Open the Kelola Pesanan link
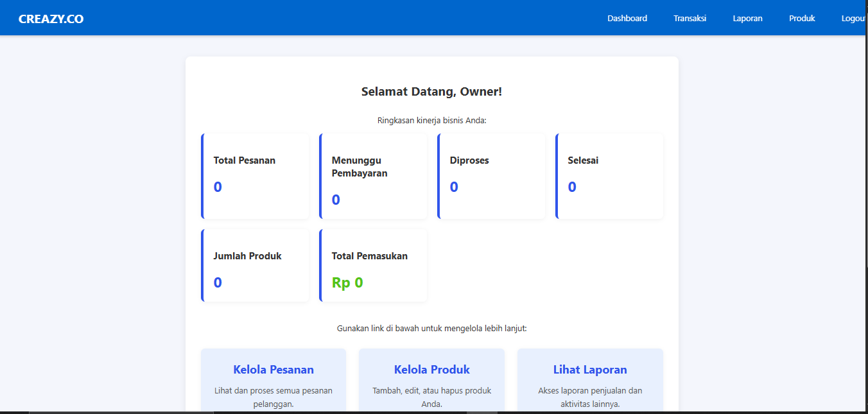The width and height of the screenshot is (868, 414). pyautogui.click(x=273, y=369)
